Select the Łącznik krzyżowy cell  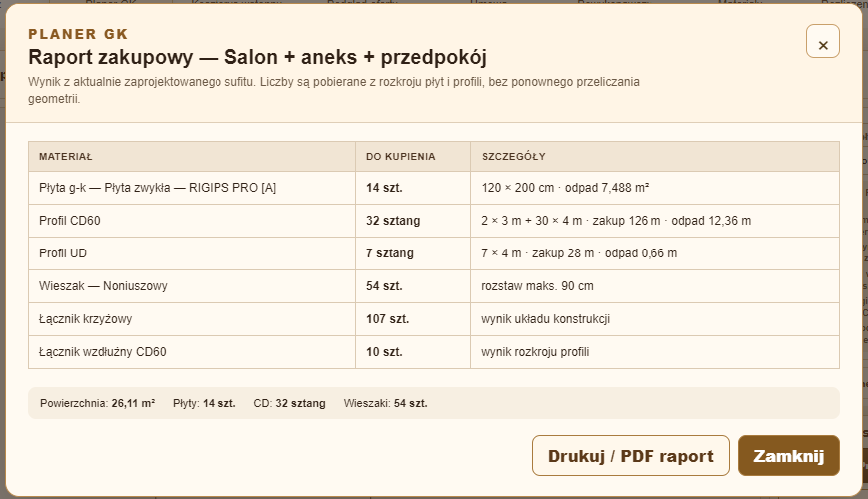point(192,319)
